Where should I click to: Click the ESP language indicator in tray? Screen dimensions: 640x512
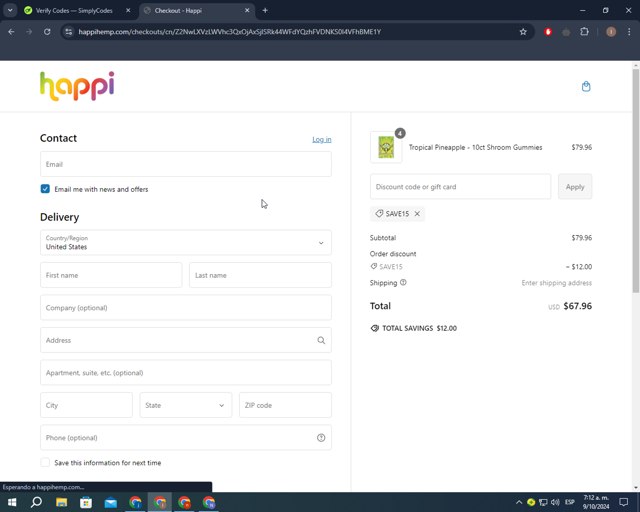tap(570, 502)
